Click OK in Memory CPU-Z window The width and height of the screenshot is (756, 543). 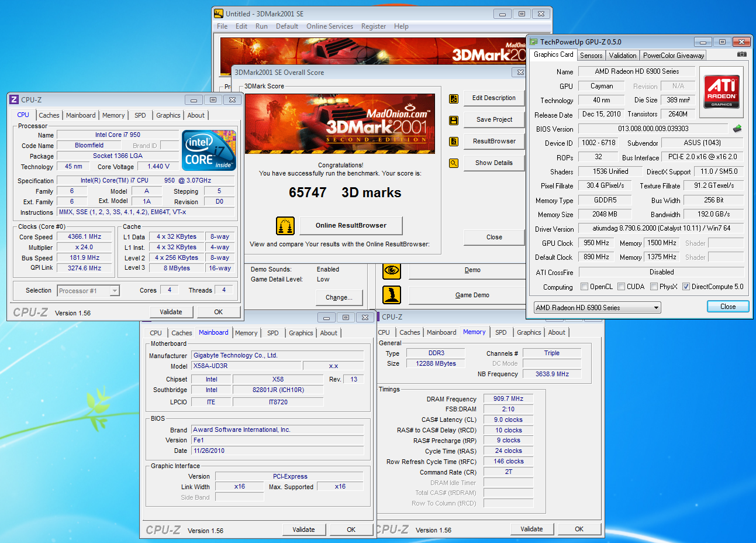[579, 529]
